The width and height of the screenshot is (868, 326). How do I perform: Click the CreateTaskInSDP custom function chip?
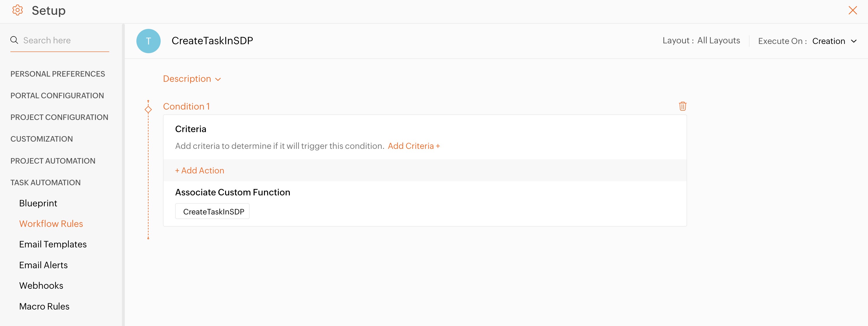[213, 212]
